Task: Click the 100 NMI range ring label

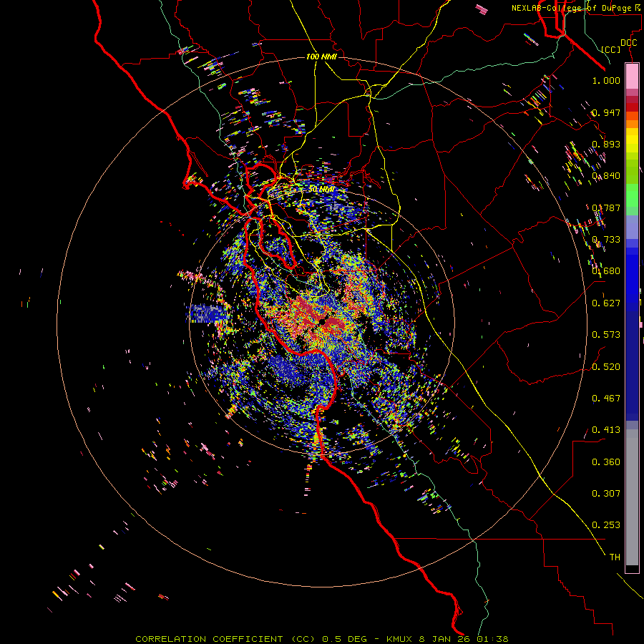Action: (321, 57)
